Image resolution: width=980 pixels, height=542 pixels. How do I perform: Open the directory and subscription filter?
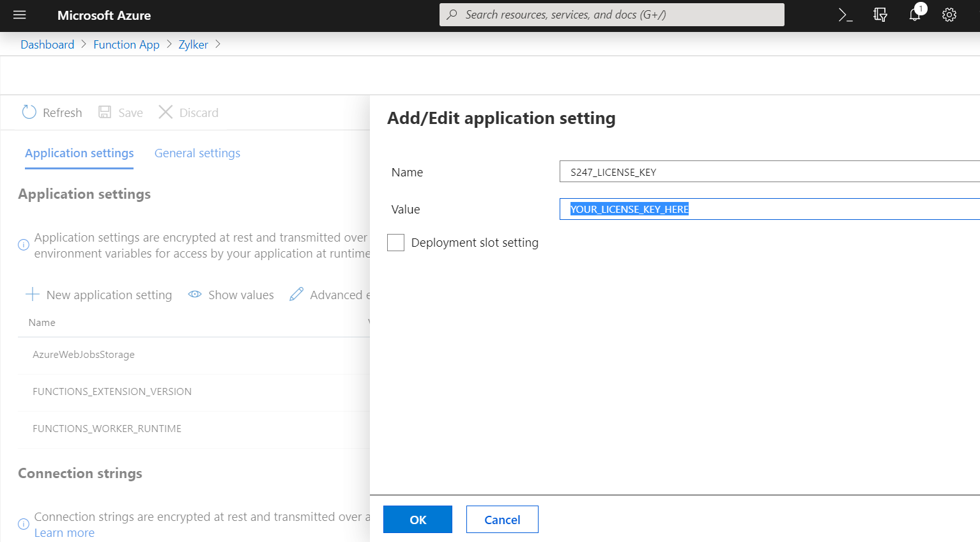coord(880,15)
